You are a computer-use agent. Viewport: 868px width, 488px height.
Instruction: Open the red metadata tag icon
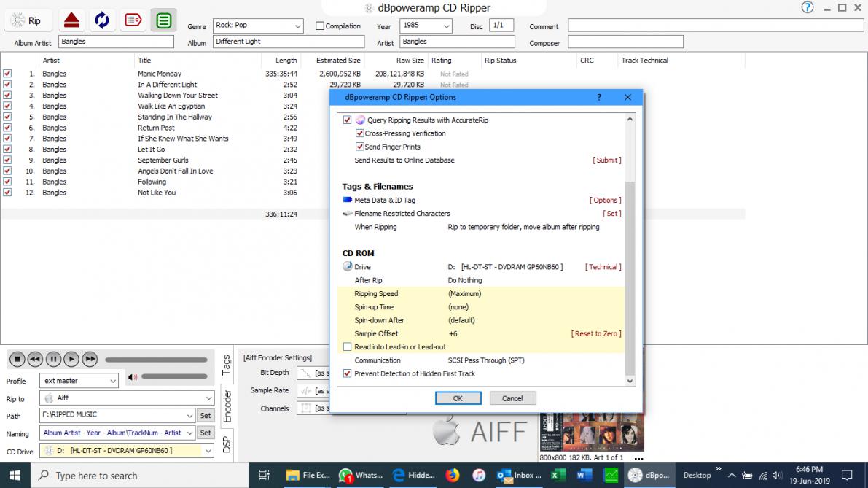click(133, 20)
